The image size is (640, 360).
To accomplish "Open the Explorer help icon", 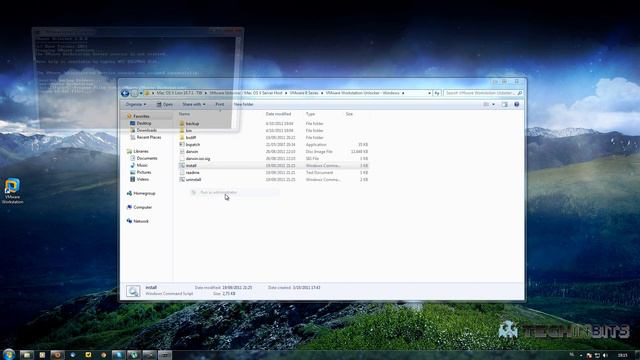I will coord(517,104).
